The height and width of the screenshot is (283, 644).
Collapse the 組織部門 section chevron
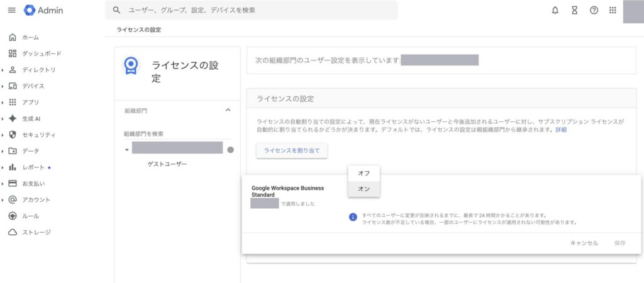[228, 110]
